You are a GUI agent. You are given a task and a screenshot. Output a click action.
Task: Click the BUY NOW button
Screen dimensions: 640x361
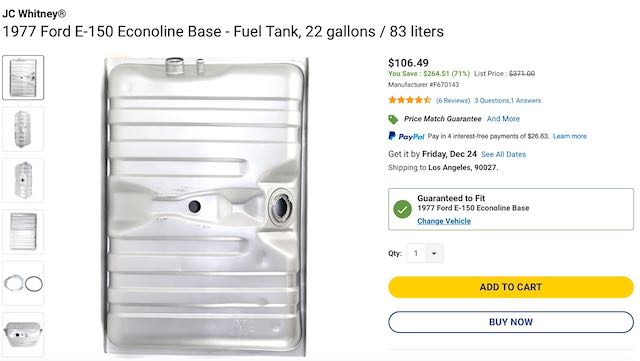(511, 322)
